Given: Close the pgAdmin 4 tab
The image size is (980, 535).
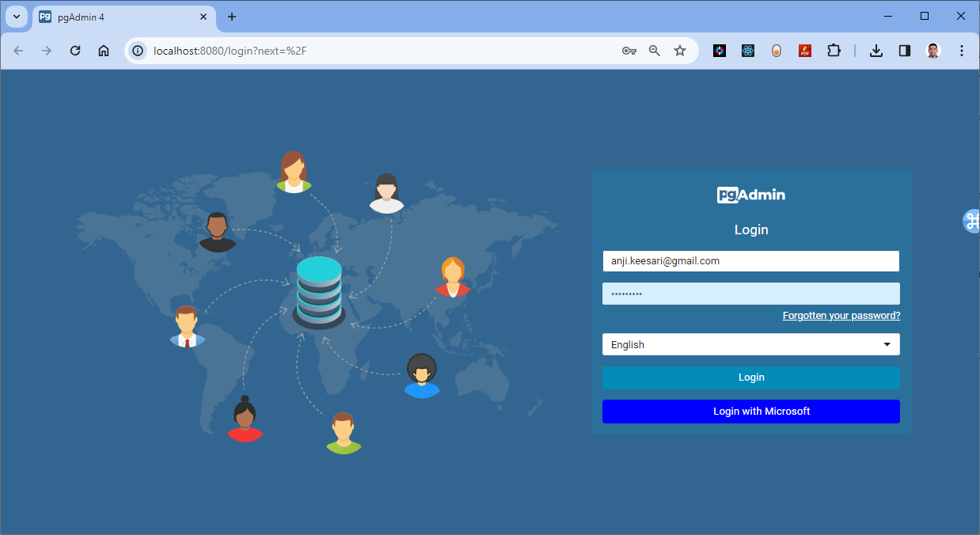Looking at the screenshot, I should (x=203, y=17).
